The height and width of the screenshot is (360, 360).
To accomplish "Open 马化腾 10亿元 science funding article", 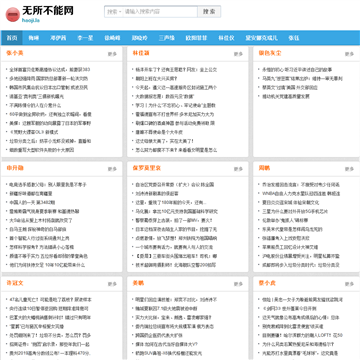I will tap(177, 212).
